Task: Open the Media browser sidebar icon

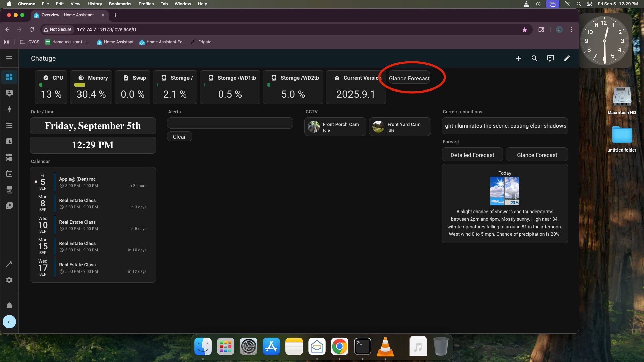Action: tap(9, 205)
